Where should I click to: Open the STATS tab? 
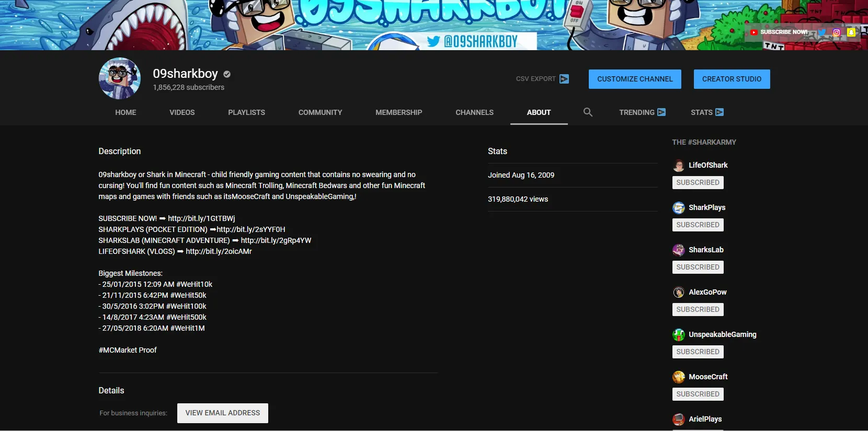click(x=707, y=112)
